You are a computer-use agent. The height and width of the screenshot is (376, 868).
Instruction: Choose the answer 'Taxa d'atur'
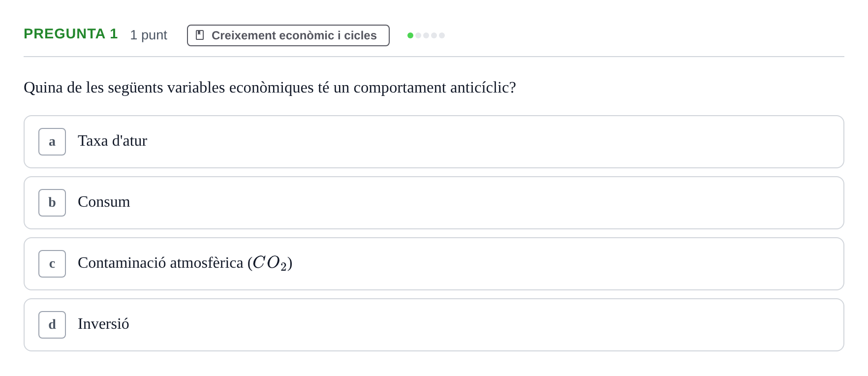click(x=113, y=141)
